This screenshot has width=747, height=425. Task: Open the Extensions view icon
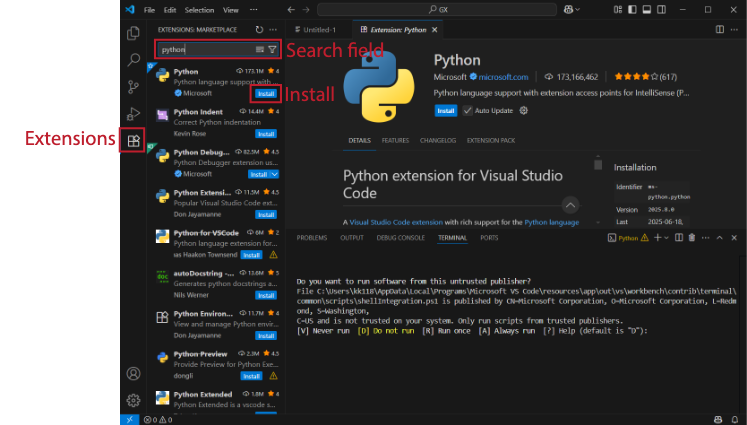(x=133, y=141)
